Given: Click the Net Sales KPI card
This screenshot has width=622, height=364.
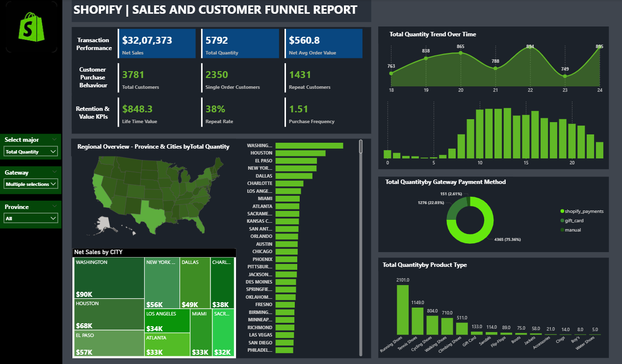Looking at the screenshot, I should (156, 43).
